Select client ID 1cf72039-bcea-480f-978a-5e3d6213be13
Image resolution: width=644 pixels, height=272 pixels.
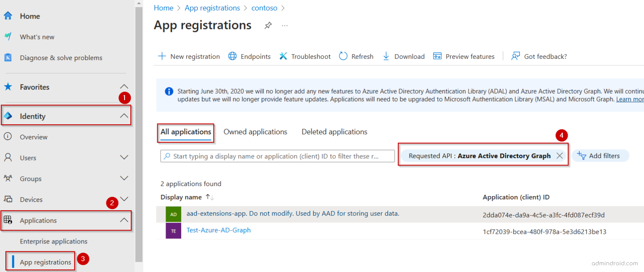[x=545, y=232]
